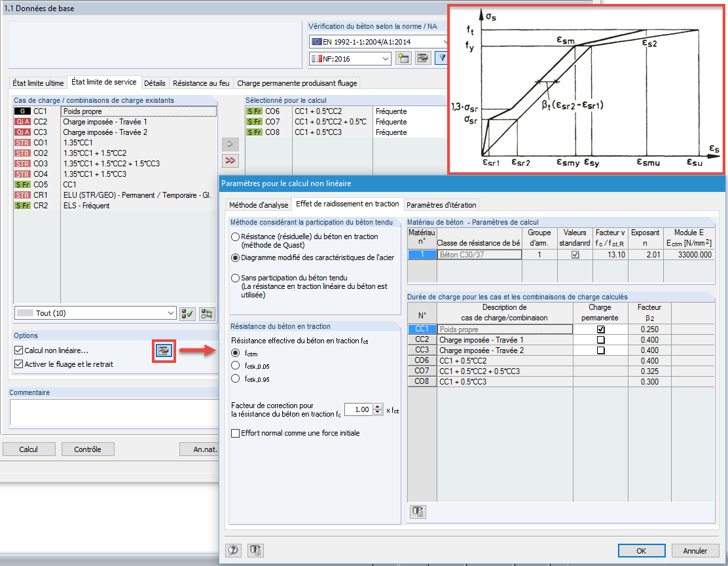Select CO3 1.35*CC1 + 1.5*CC2 + 1.5*CC3 row

click(x=115, y=164)
